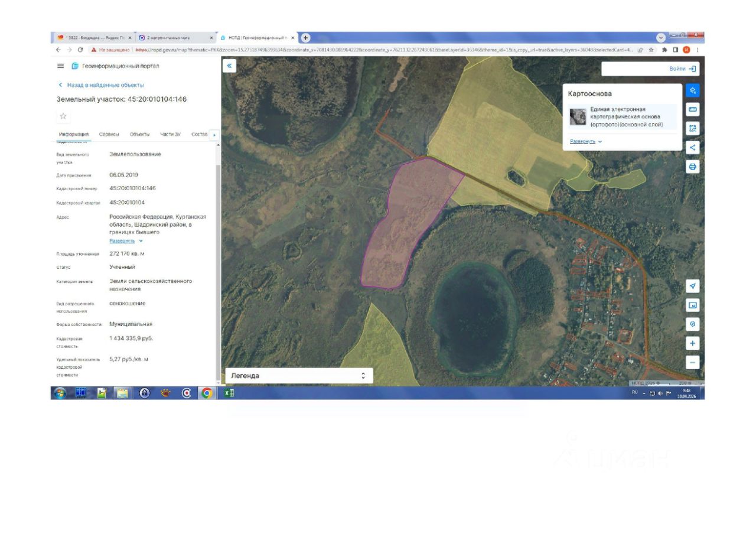The width and height of the screenshot is (756, 534).
Task: Zoom in the map with the plus button
Action: (693, 343)
